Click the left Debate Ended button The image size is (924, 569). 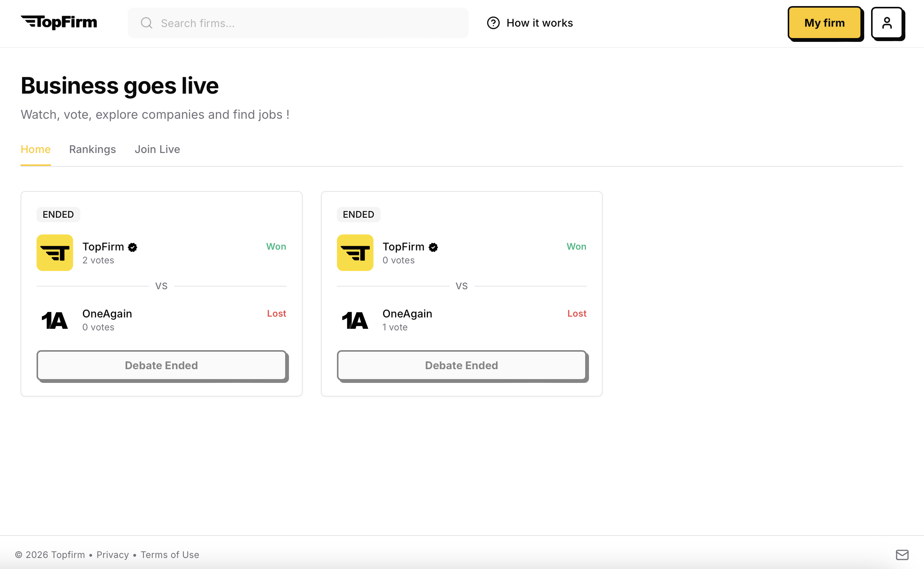161,365
